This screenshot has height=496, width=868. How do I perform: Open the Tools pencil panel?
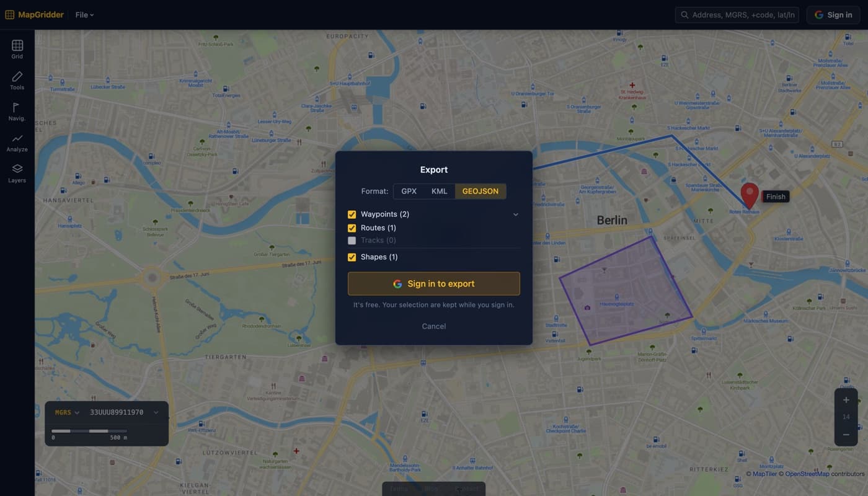tap(17, 81)
